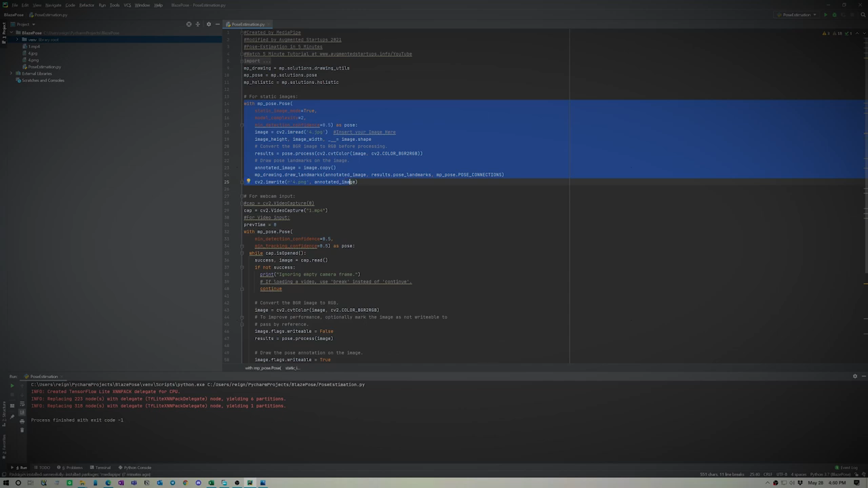Open the VCS menu

pyautogui.click(x=127, y=5)
